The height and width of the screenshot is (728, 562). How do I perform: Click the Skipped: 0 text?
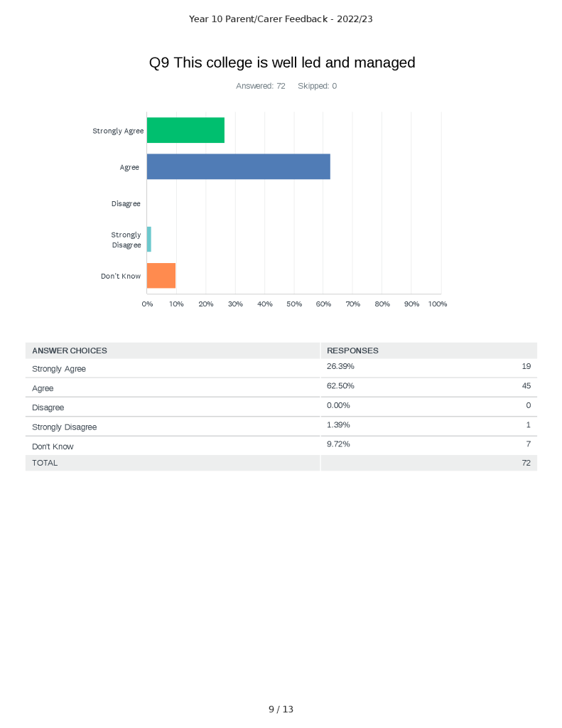coord(317,86)
